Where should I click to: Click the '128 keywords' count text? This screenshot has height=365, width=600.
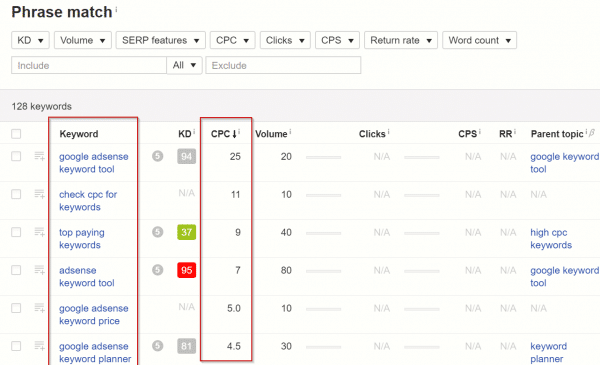[41, 106]
